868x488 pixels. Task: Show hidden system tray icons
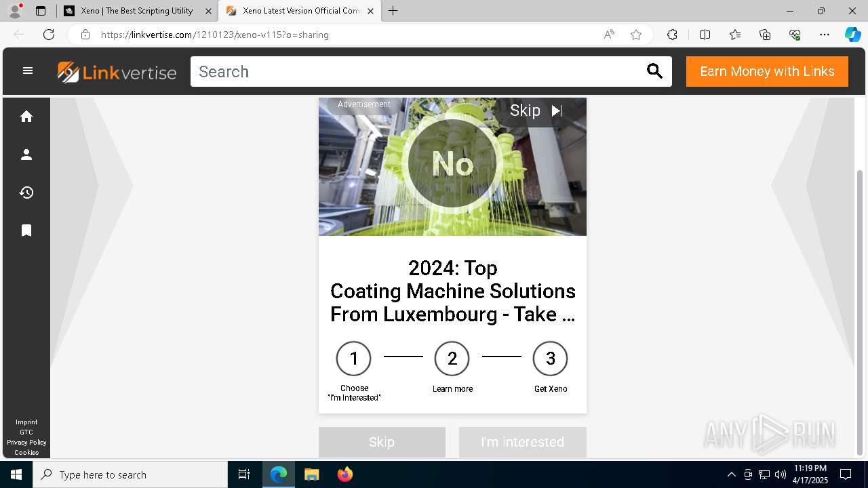(x=731, y=474)
